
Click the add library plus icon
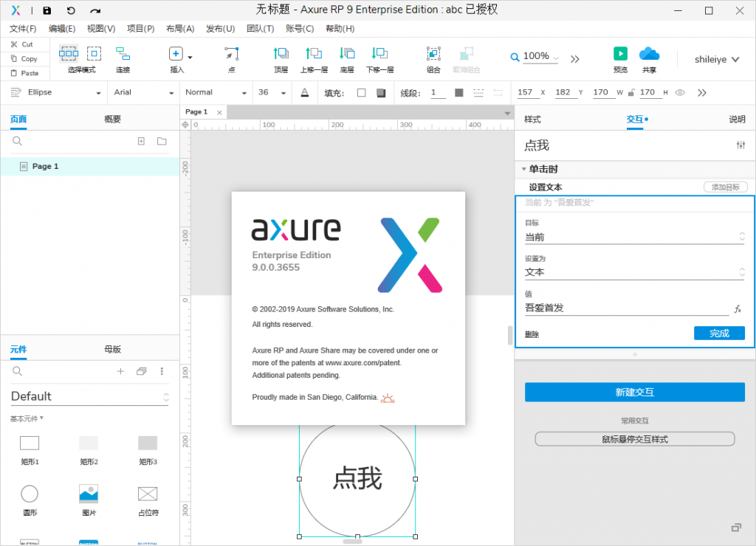[120, 371]
